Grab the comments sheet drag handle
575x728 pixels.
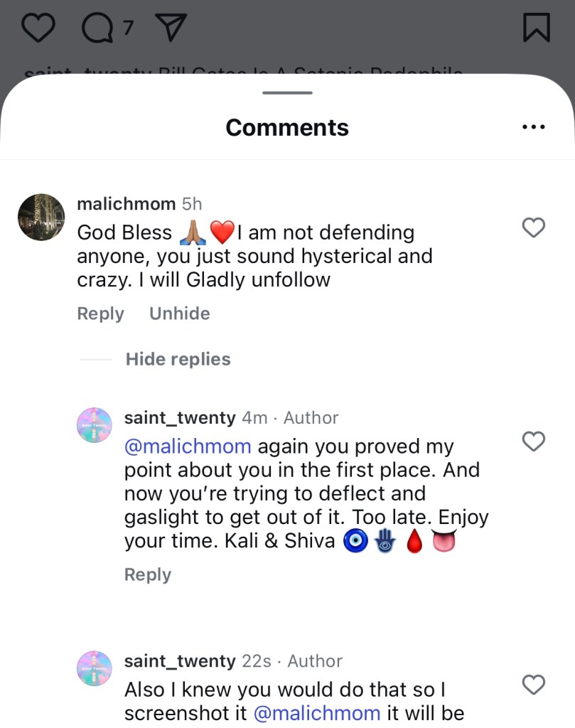pyautogui.click(x=287, y=93)
